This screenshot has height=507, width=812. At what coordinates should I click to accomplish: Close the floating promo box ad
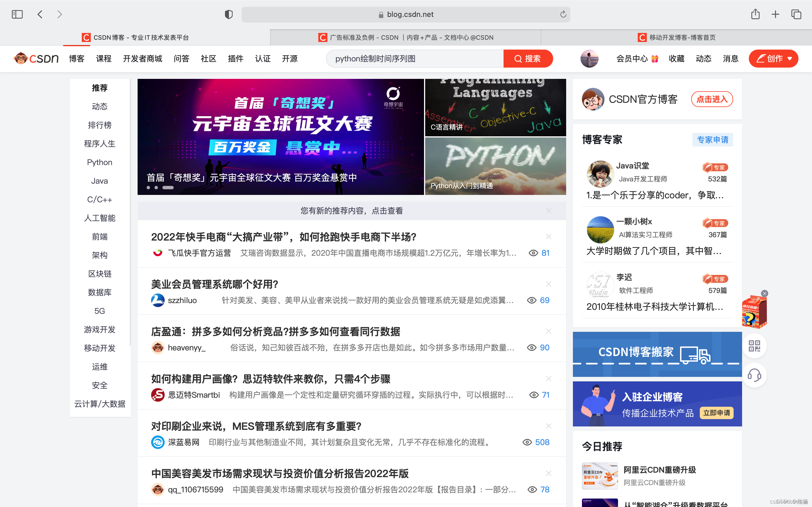[764, 293]
